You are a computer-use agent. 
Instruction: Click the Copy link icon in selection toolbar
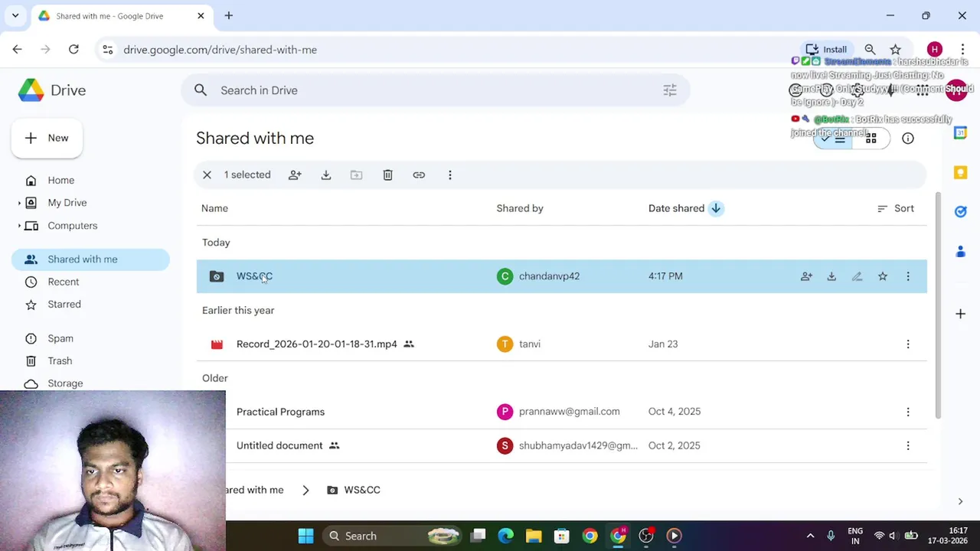point(419,175)
